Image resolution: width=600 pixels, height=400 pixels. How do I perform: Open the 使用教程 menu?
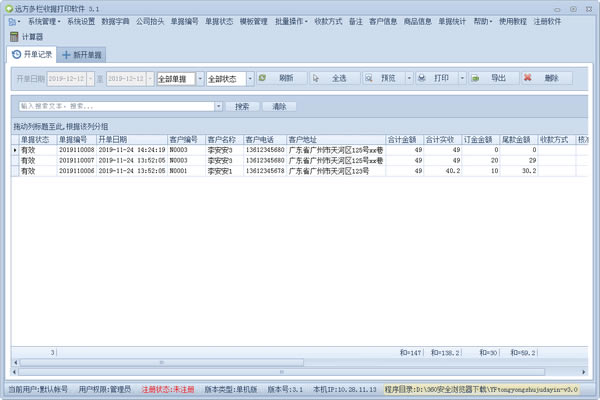(513, 21)
